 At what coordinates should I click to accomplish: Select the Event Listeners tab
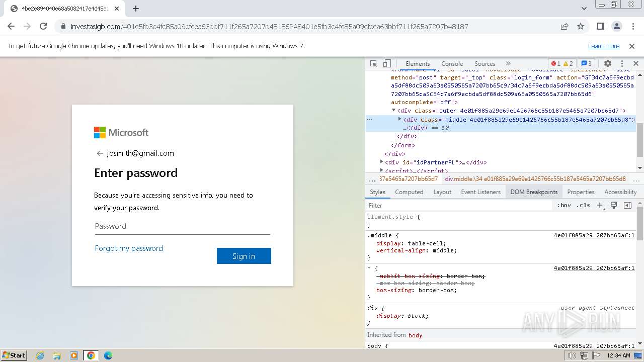coord(481,192)
